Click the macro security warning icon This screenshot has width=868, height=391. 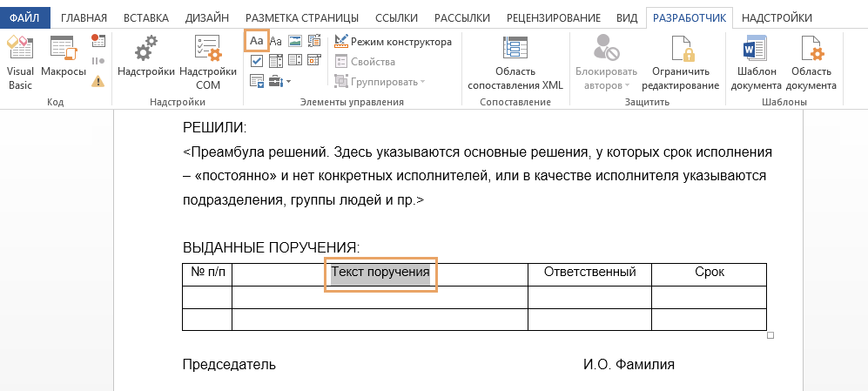98,81
